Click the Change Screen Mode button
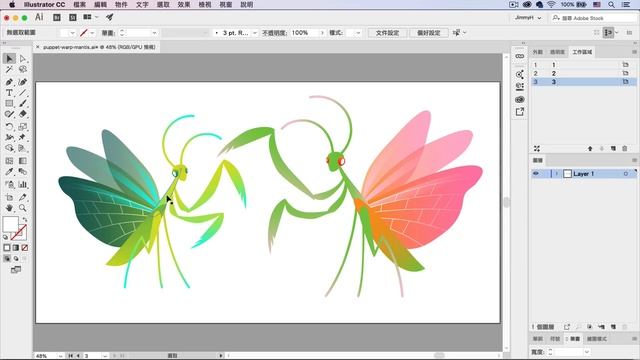Screen dimensions: 640x360 [x=16, y=270]
